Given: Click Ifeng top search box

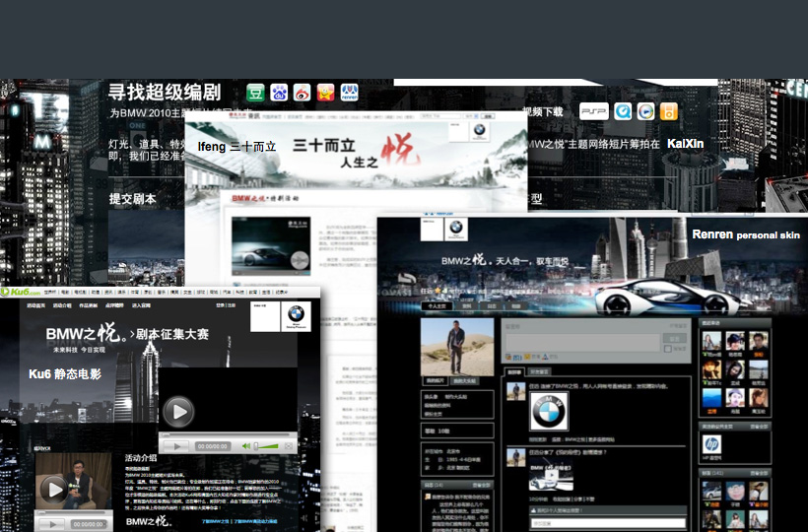Looking at the screenshot, I should 441,116.
